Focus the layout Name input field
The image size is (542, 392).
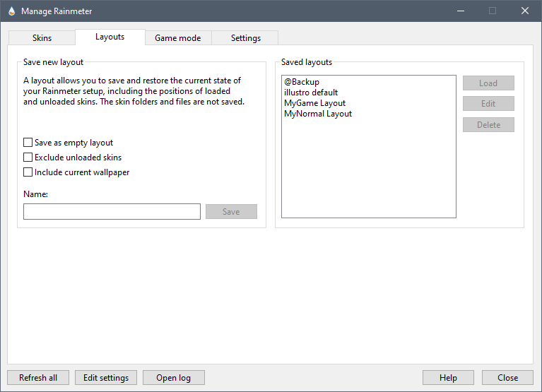coord(112,211)
